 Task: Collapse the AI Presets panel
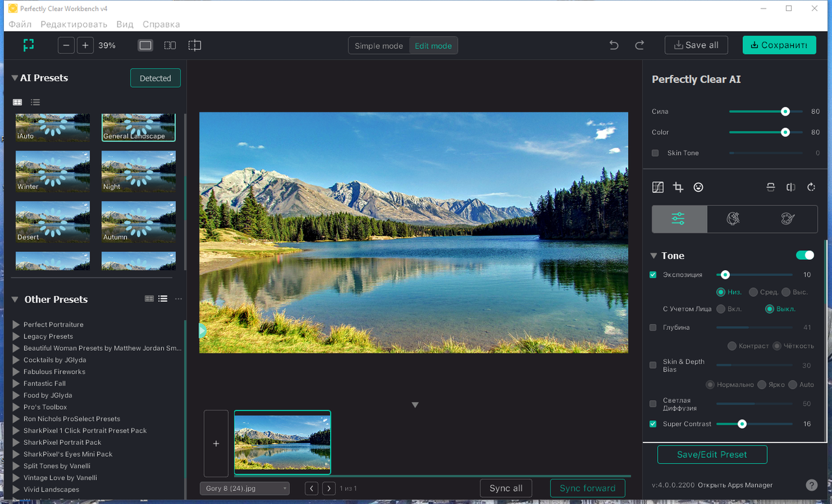pyautogui.click(x=14, y=78)
